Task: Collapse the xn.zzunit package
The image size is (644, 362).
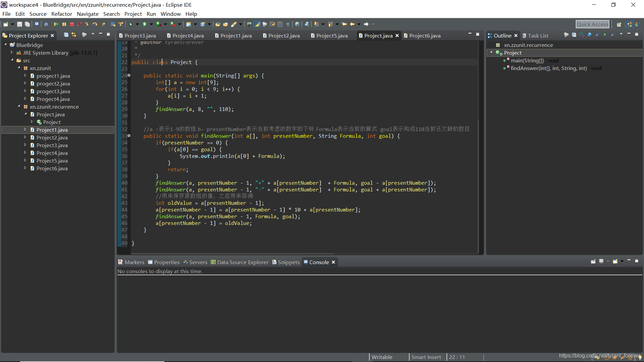Action: pyautogui.click(x=19, y=68)
